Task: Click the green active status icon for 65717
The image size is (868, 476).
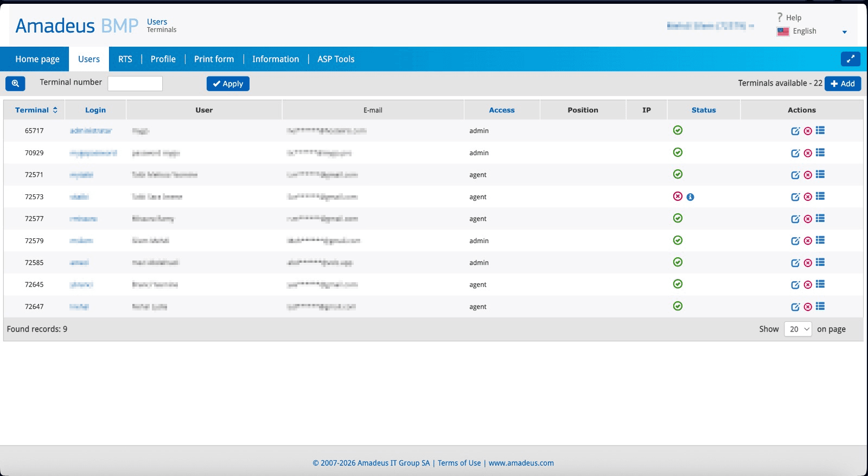Action: click(678, 130)
